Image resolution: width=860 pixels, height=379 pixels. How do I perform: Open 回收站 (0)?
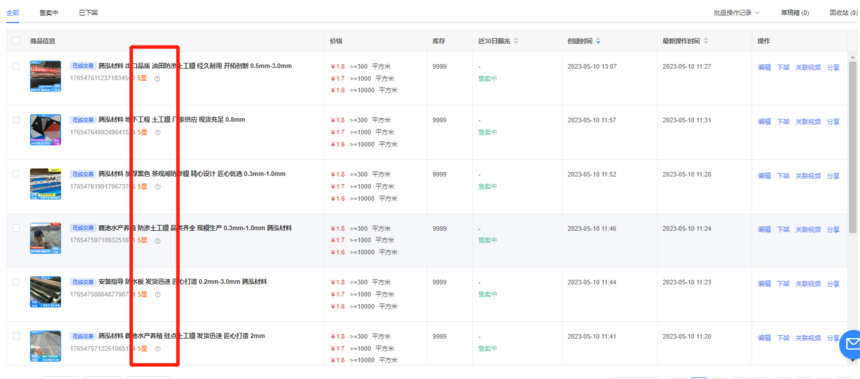[x=844, y=13]
